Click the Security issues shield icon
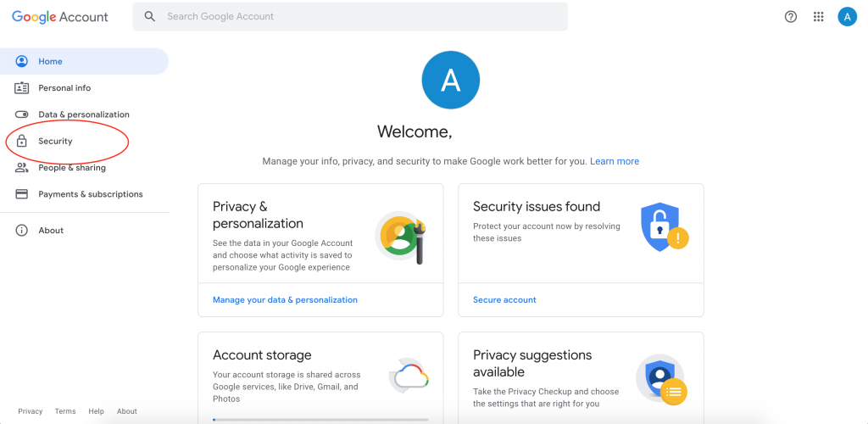Image resolution: width=868 pixels, height=424 pixels. coord(664,227)
